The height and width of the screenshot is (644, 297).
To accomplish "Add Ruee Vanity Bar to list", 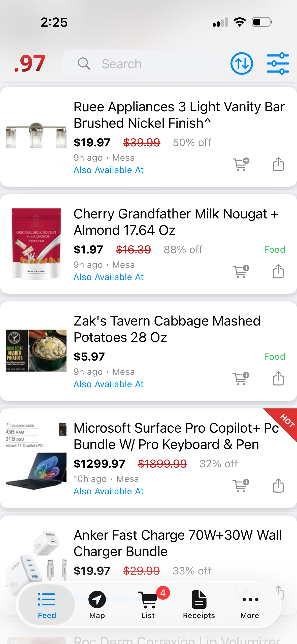I will click(x=241, y=164).
